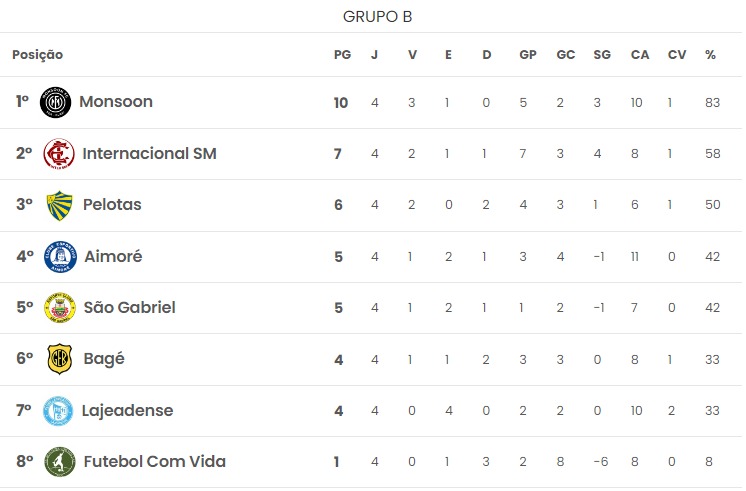Click the Bagé yellow shield crest
This screenshot has height=491, width=746.
59,359
